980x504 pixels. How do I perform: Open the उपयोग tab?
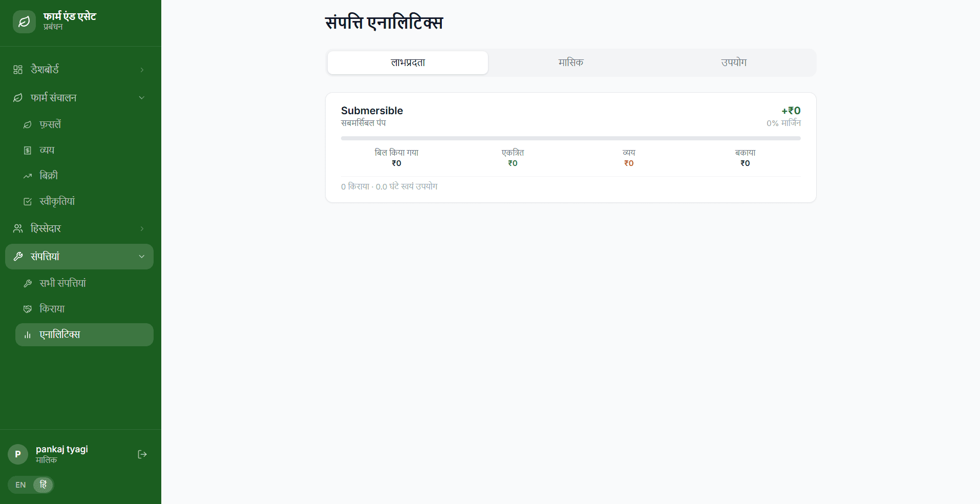[734, 62]
